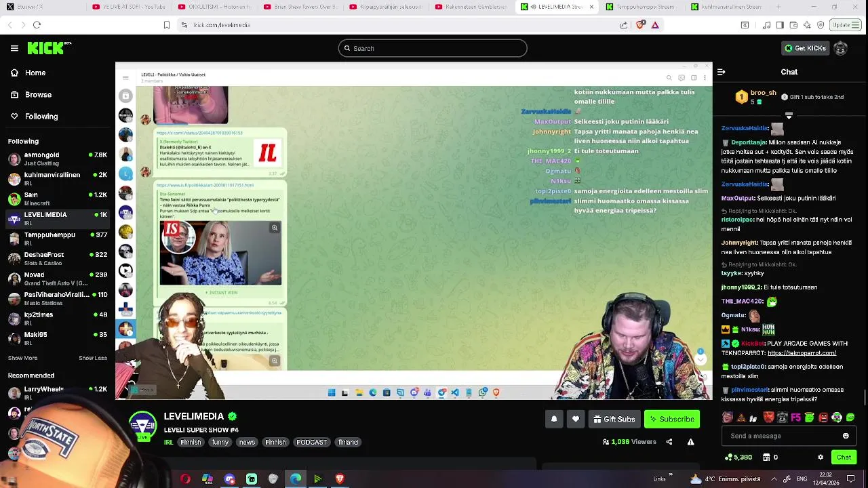Click the news tag
The width and height of the screenshot is (868, 488).
coord(247,442)
